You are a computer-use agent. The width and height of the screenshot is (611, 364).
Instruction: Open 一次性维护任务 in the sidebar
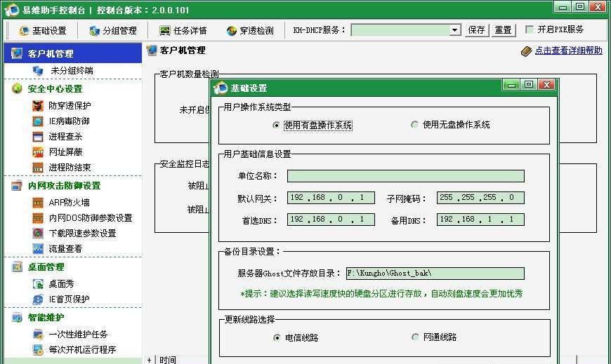(x=78, y=335)
